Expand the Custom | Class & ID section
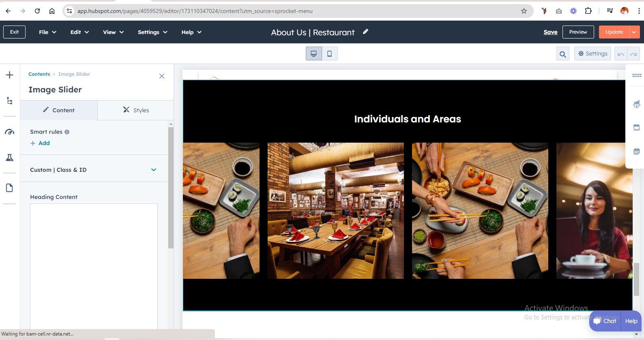 click(154, 170)
